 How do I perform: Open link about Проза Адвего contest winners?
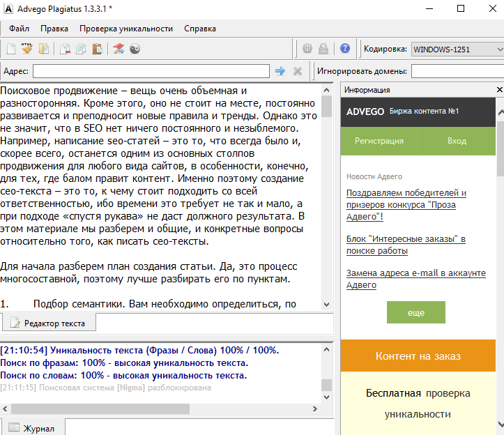point(406,204)
